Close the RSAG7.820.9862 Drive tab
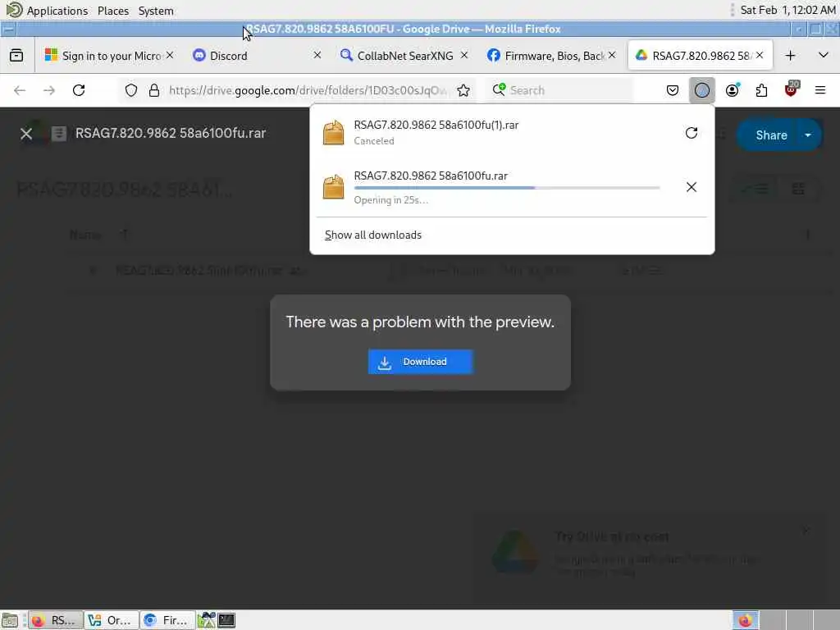 (760, 55)
